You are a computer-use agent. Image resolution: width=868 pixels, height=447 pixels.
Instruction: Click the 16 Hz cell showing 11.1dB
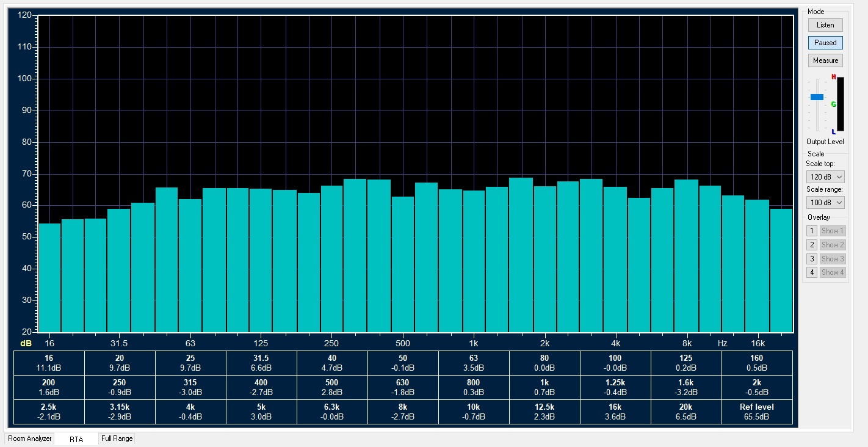pyautogui.click(x=49, y=363)
